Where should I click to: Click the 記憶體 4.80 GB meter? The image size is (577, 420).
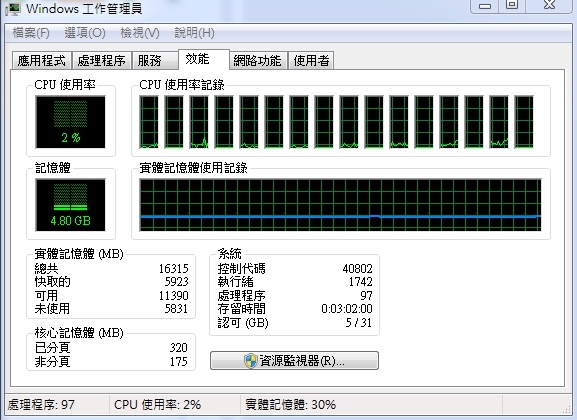coord(70,205)
